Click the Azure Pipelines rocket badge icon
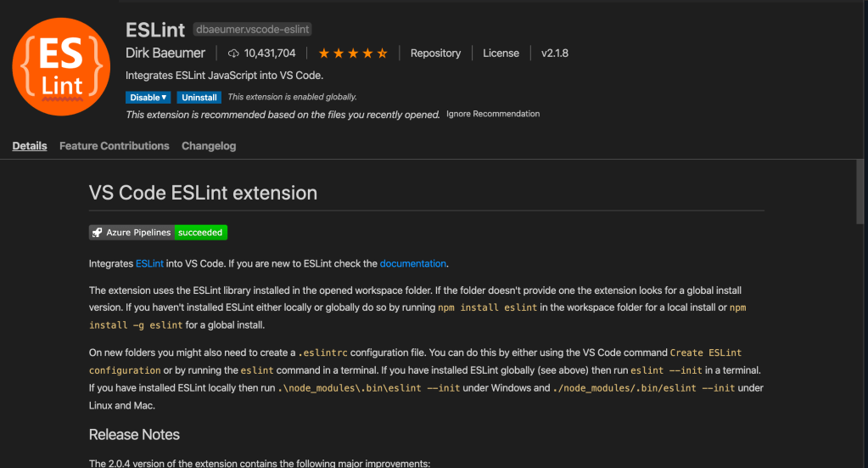Screen dimensions: 868x468 (98, 233)
